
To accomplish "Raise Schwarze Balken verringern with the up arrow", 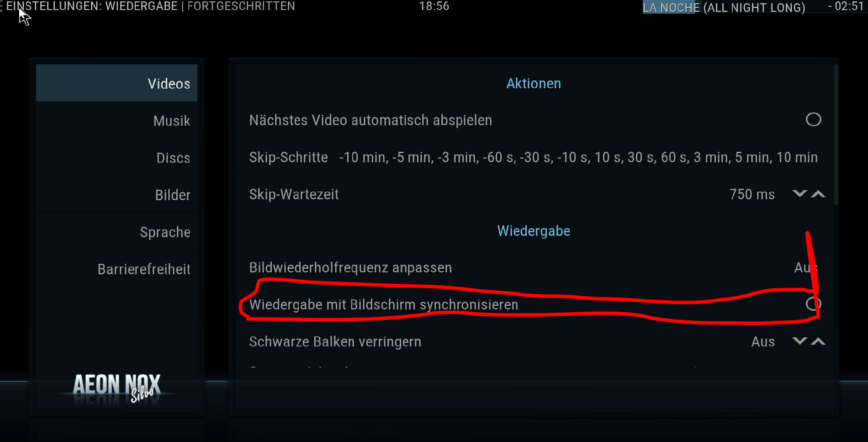I will tap(818, 341).
